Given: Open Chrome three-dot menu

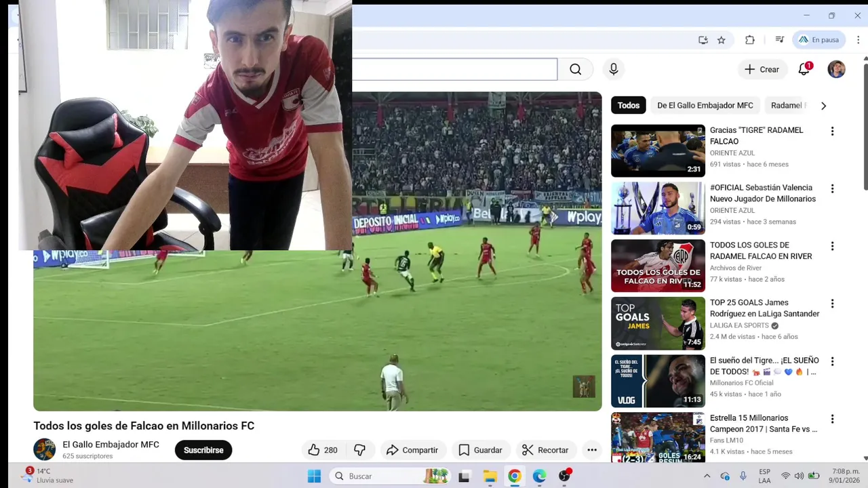Looking at the screenshot, I should point(858,40).
